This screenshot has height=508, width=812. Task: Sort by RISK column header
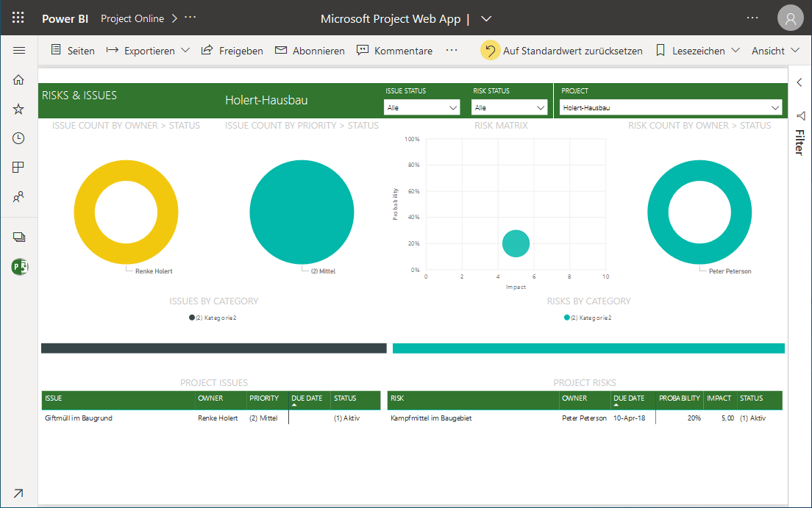(397, 398)
